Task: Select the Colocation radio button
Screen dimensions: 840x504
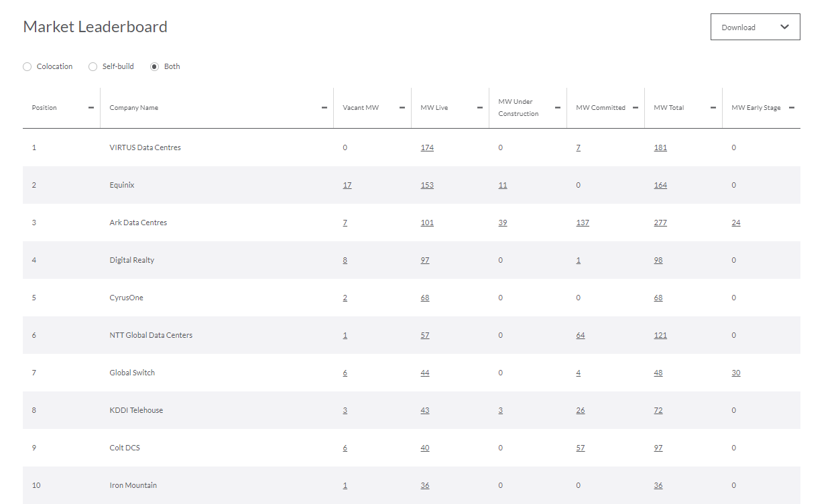Action: click(x=27, y=66)
